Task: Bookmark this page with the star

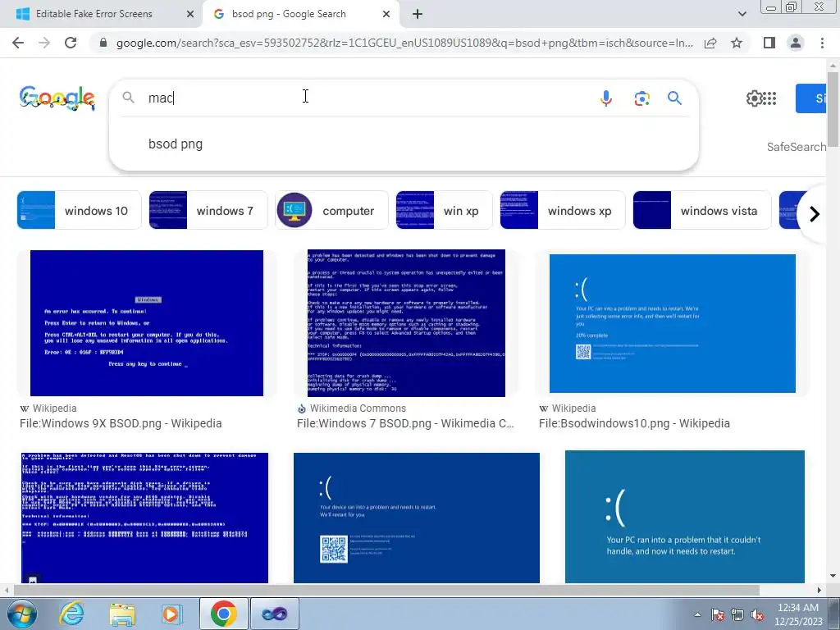Action: pyautogui.click(x=737, y=43)
